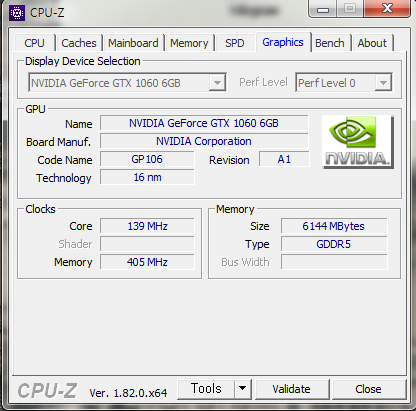This screenshot has width=416, height=411.
Task: Switch to the CPU tab
Action: click(x=35, y=43)
